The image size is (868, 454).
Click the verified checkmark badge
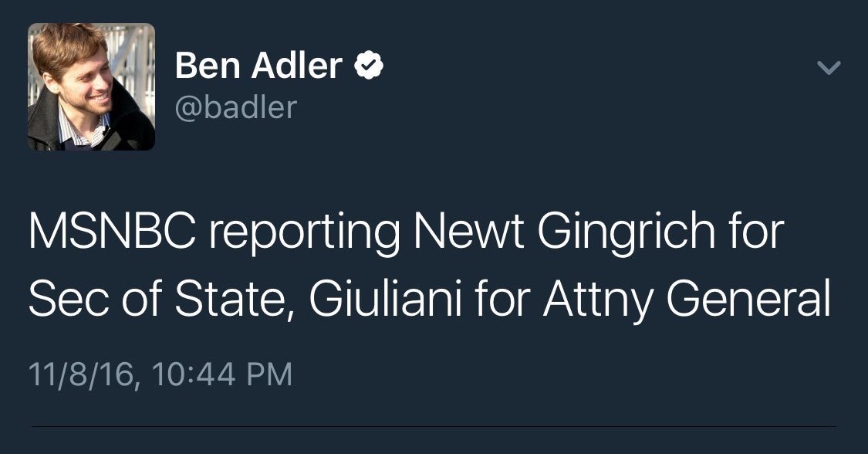pyautogui.click(x=369, y=67)
